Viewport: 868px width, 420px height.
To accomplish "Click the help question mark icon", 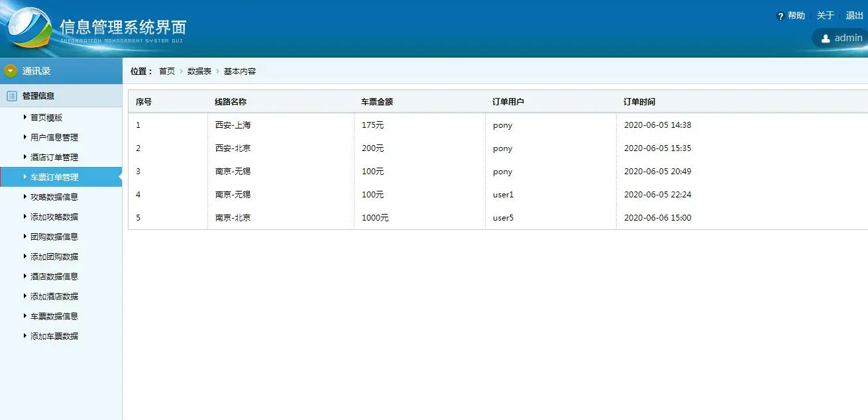I will click(781, 16).
